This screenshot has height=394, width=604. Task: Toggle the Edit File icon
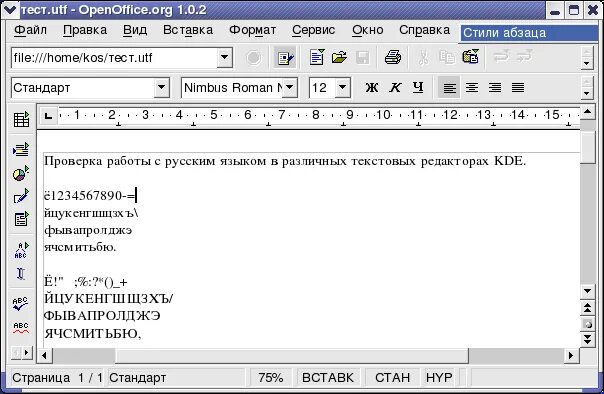pos(285,58)
